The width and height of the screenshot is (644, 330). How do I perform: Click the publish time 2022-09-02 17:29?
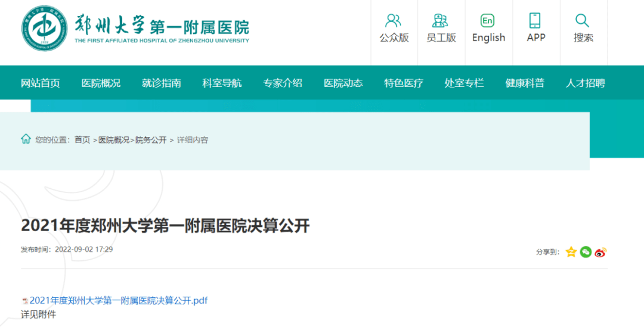click(84, 249)
